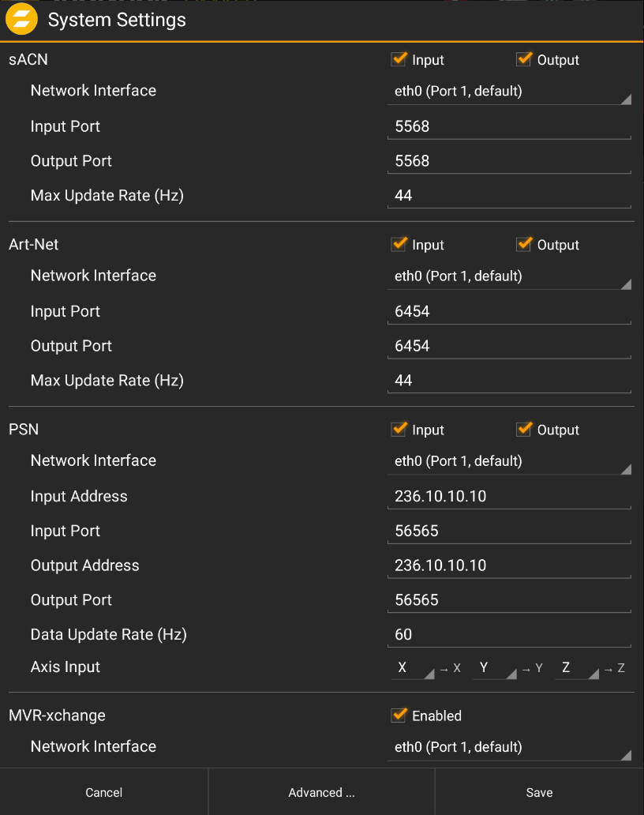644x815 pixels.
Task: Disable Art-Net Input
Action: (x=399, y=244)
